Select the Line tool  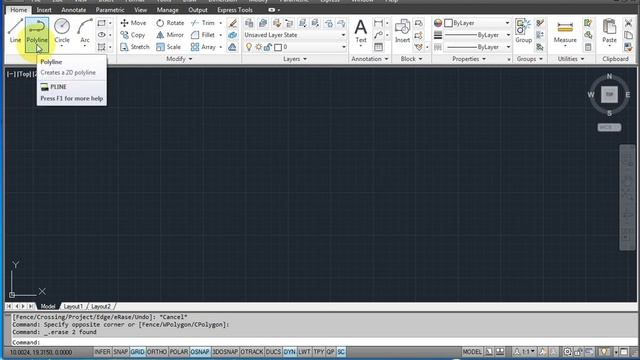coord(15,31)
